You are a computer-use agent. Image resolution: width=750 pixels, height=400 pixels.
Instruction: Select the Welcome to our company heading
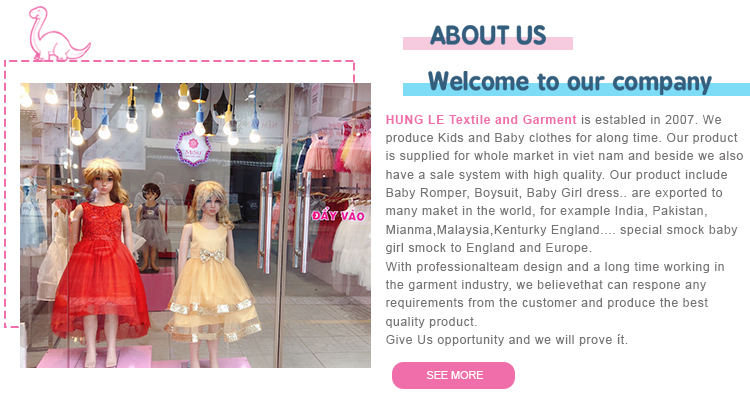coord(570,81)
